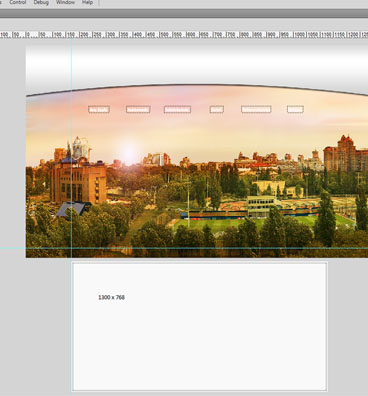Click the 1300 x 768 text label
This screenshot has width=368, height=396.
(111, 297)
